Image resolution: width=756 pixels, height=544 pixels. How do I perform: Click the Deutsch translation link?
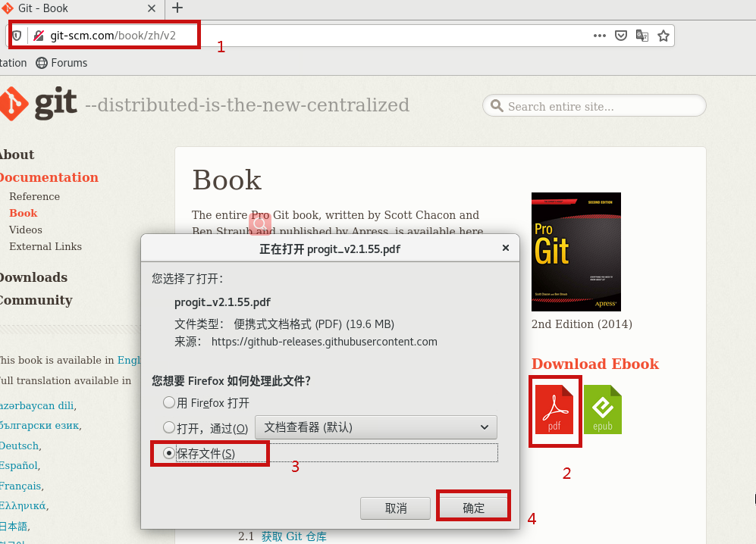(19, 446)
